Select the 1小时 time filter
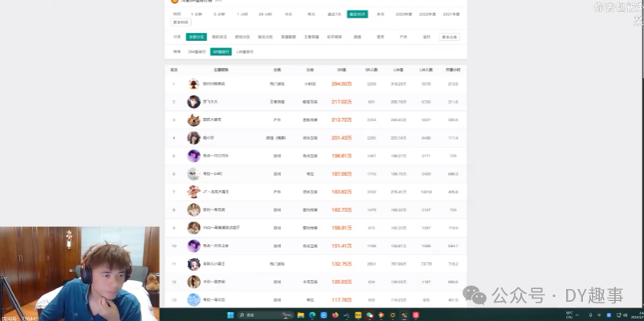The image size is (644, 321). pyautogui.click(x=243, y=14)
